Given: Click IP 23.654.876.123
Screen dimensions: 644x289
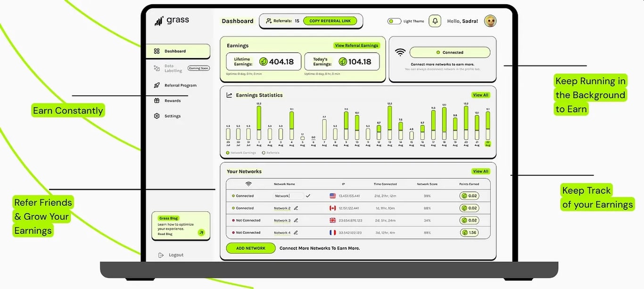Looking at the screenshot, I should [x=350, y=220].
